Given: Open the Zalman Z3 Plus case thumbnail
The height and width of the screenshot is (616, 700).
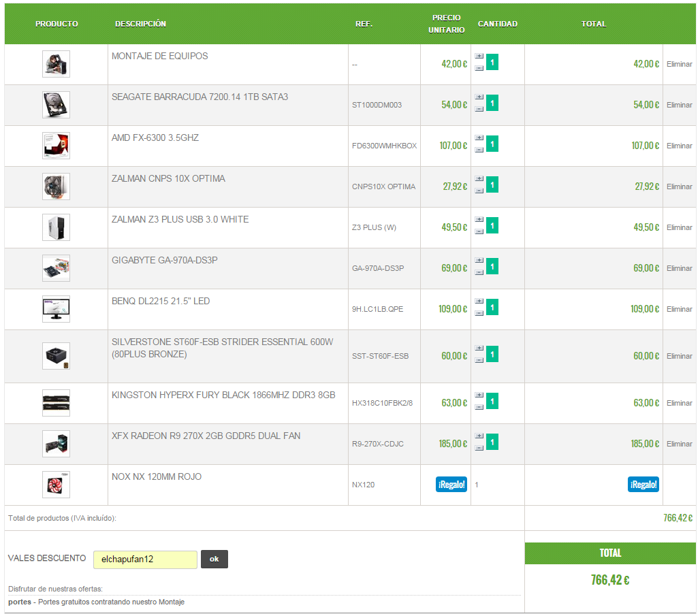Looking at the screenshot, I should point(57,227).
